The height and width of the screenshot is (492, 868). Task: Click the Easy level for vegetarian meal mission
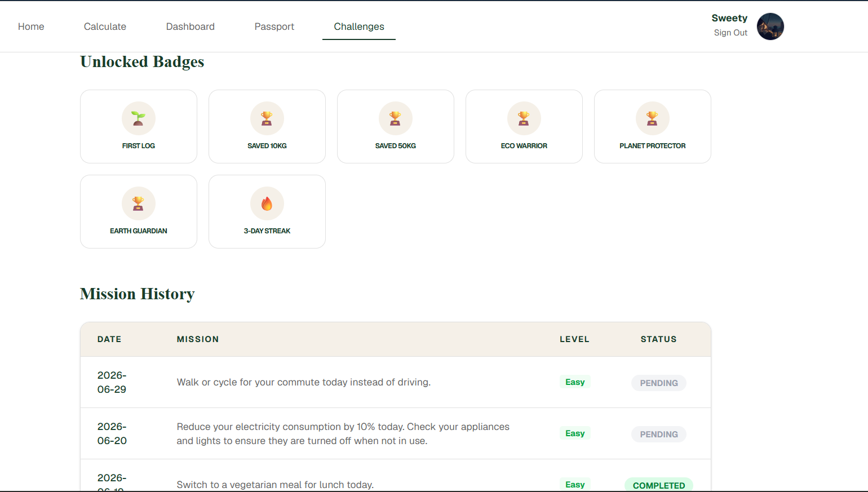click(x=575, y=485)
